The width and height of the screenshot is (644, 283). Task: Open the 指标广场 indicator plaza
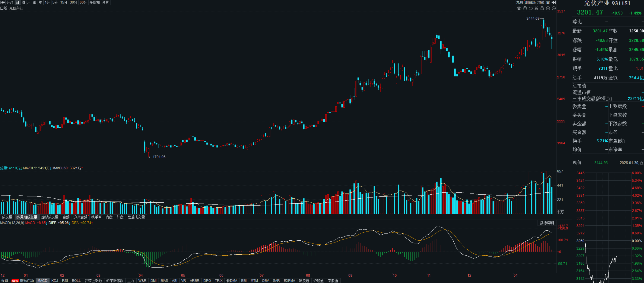[x=27, y=281]
